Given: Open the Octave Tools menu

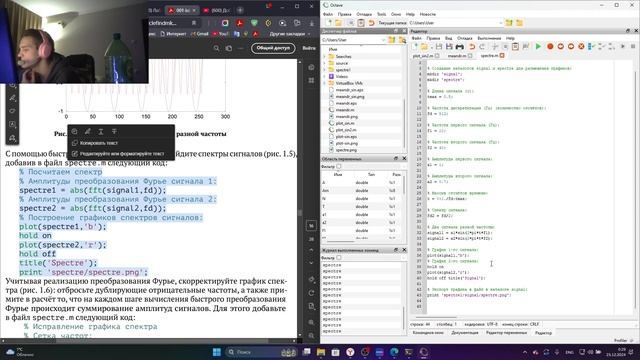Looking at the screenshot, I should (x=381, y=14).
